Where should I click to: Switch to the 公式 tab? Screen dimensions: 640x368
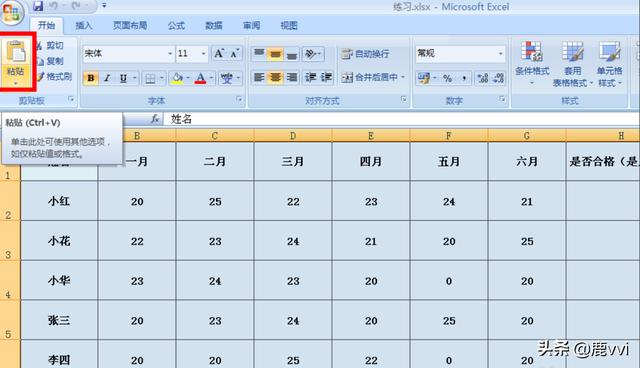(x=176, y=25)
